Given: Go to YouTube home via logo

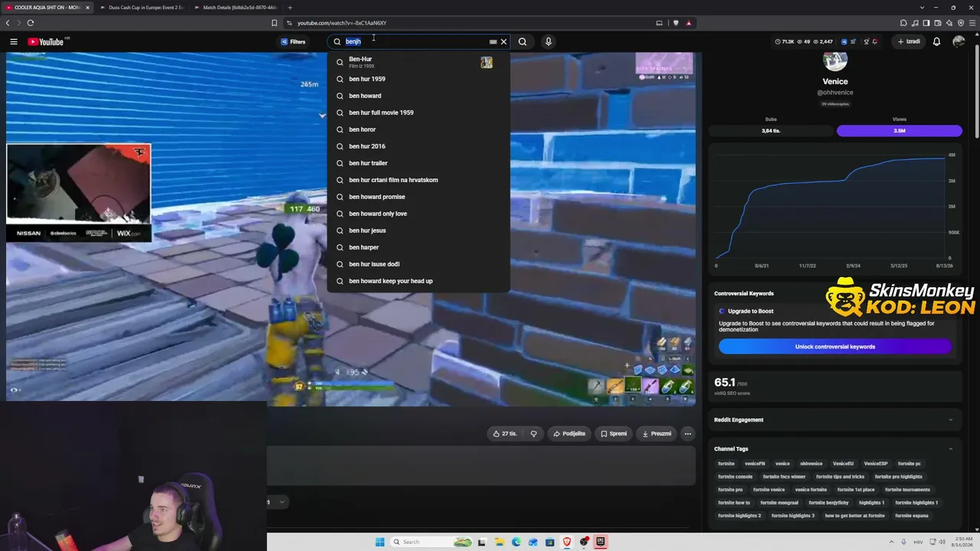Looking at the screenshot, I should [x=47, y=41].
